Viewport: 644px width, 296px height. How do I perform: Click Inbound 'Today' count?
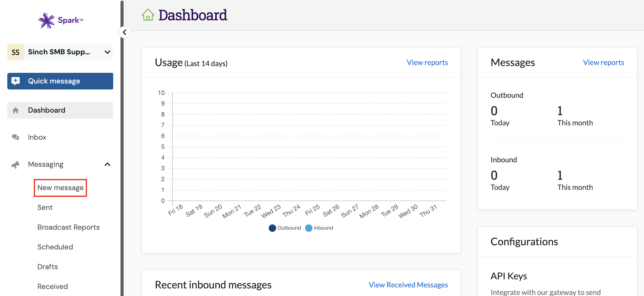[x=494, y=176]
